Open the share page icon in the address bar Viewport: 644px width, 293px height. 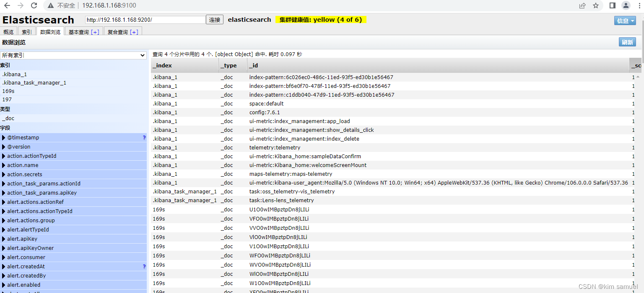[x=582, y=5]
